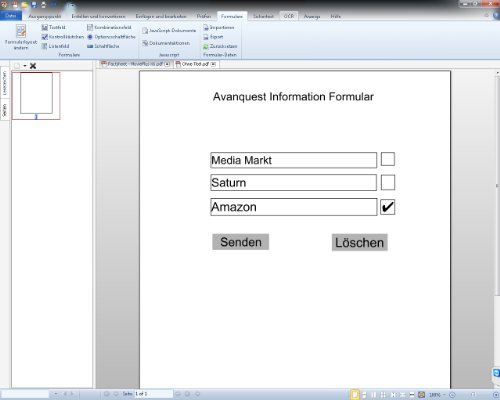Select the Textfeld form tool
500x400 pixels.
click(54, 27)
